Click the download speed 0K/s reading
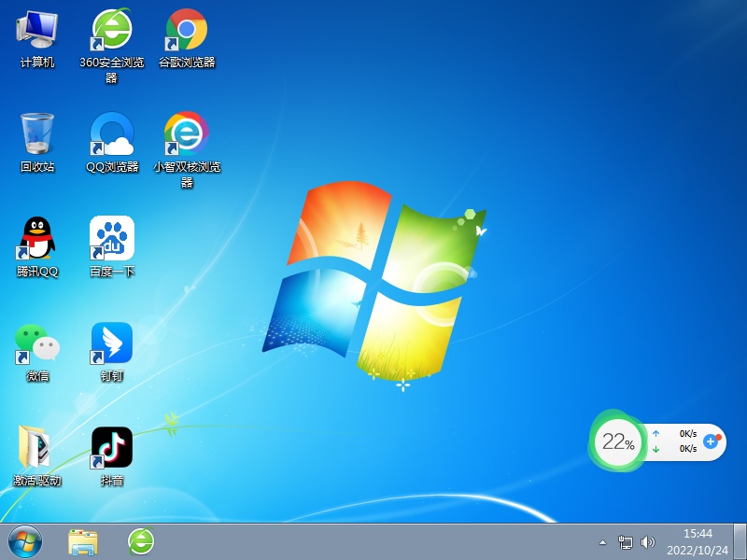The image size is (747, 560). click(x=688, y=449)
